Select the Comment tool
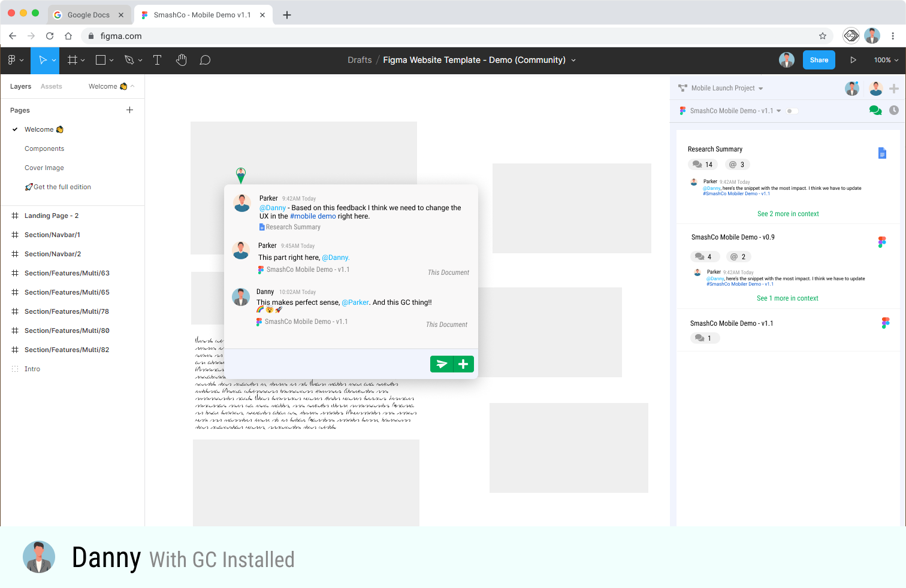This screenshot has width=906, height=588. pos(205,60)
